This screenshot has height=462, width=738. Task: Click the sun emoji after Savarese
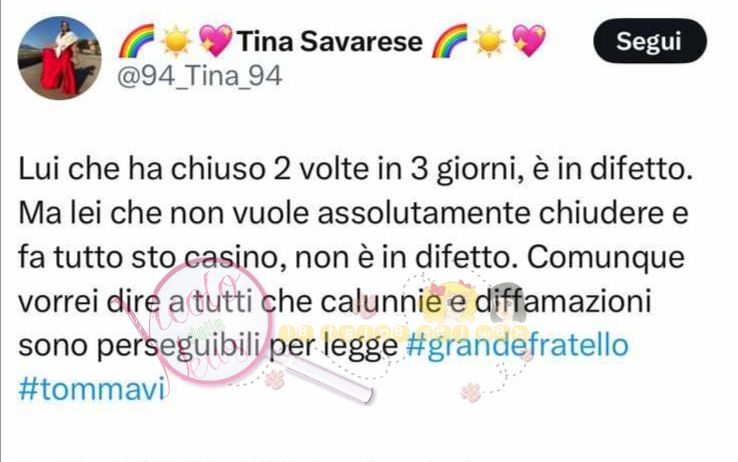pos(489,41)
